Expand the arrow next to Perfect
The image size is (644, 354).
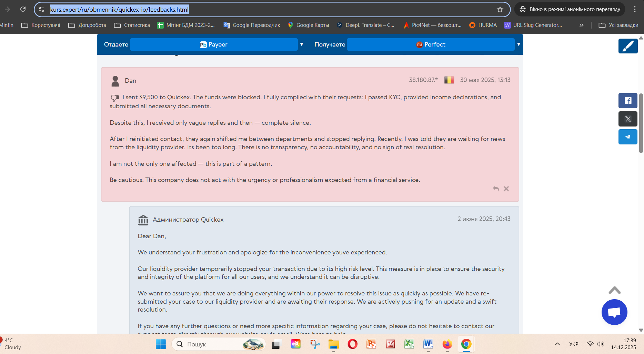click(519, 44)
